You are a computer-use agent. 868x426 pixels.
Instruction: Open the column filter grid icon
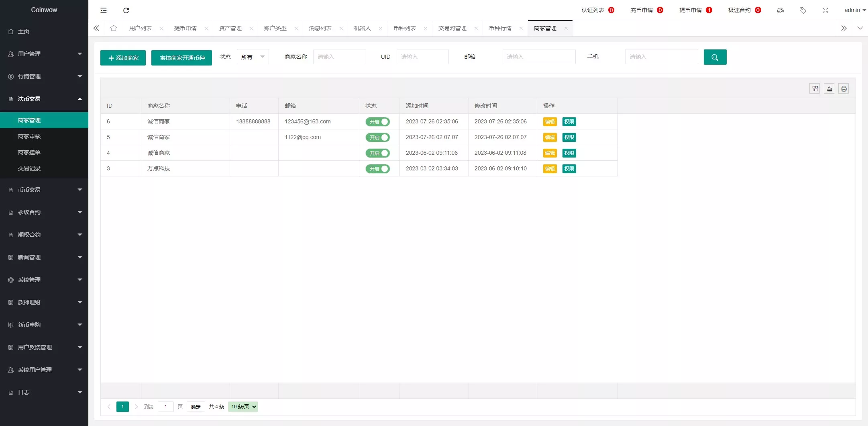(x=815, y=89)
